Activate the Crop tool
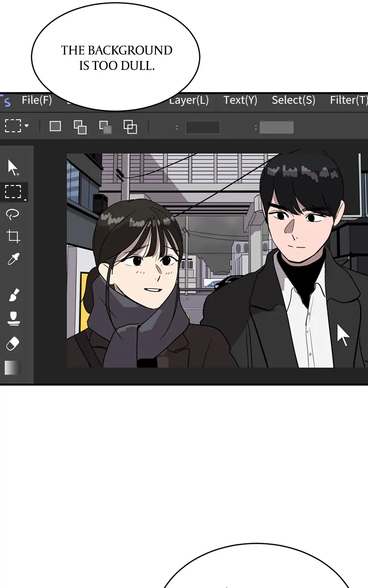368x588 pixels. coord(13,237)
